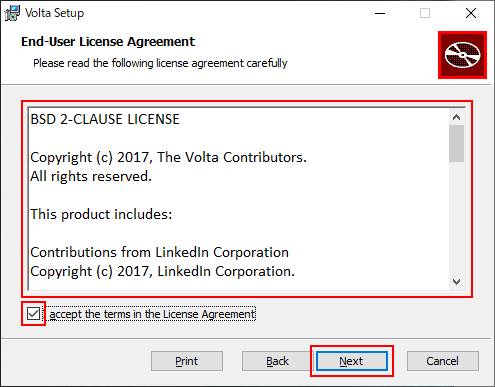
Task: Click the BSD 2-CLAUSE LICENSE heading line
Action: click(105, 119)
